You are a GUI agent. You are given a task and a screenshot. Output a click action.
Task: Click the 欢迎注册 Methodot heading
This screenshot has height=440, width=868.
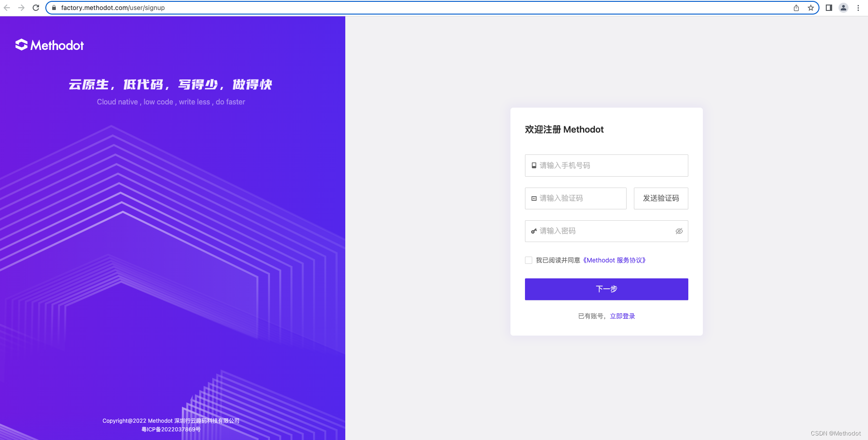[x=564, y=129]
